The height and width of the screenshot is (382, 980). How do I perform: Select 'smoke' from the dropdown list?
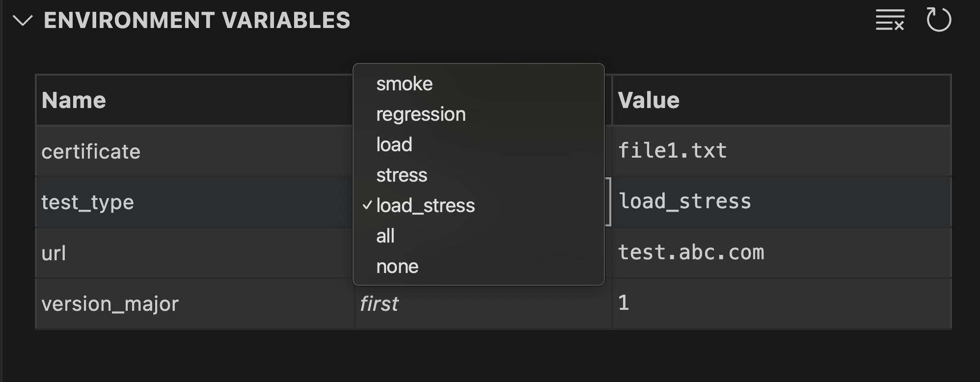pos(404,84)
